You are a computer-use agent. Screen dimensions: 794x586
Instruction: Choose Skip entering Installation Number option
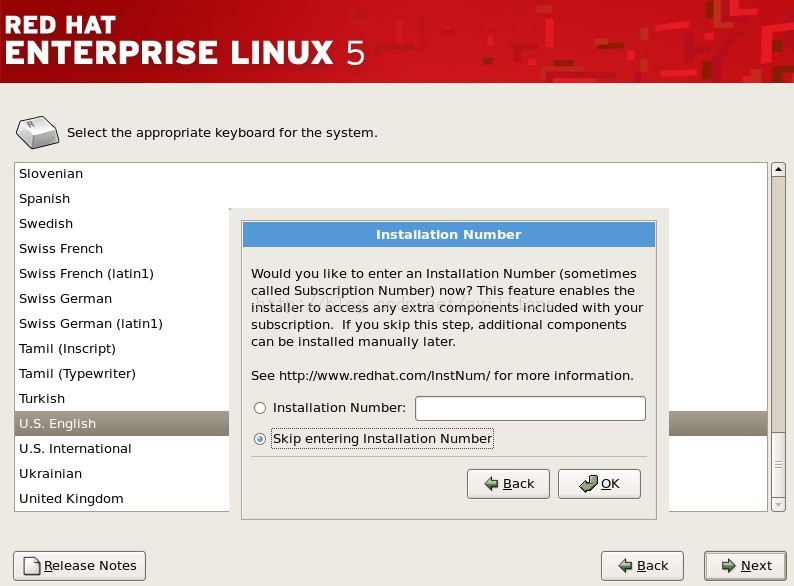pos(260,439)
